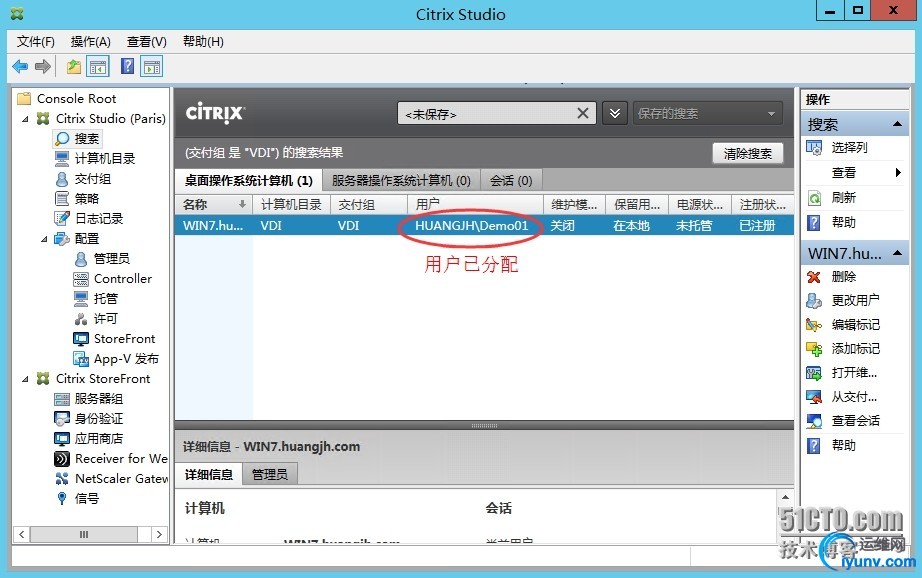Image resolution: width=922 pixels, height=578 pixels.
Task: Select 管理员 under 配置
Action: 111,259
